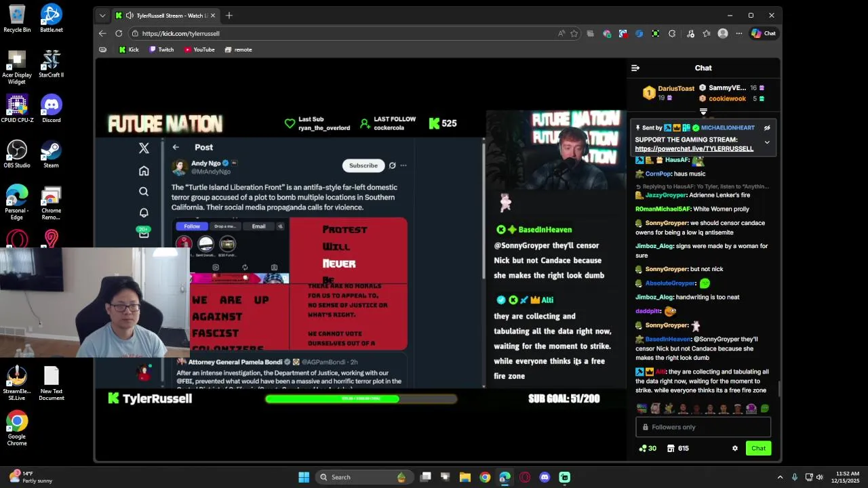Image resolution: width=868 pixels, height=488 pixels.
Task: Open channel points icon showing 30
Action: [x=648, y=448]
